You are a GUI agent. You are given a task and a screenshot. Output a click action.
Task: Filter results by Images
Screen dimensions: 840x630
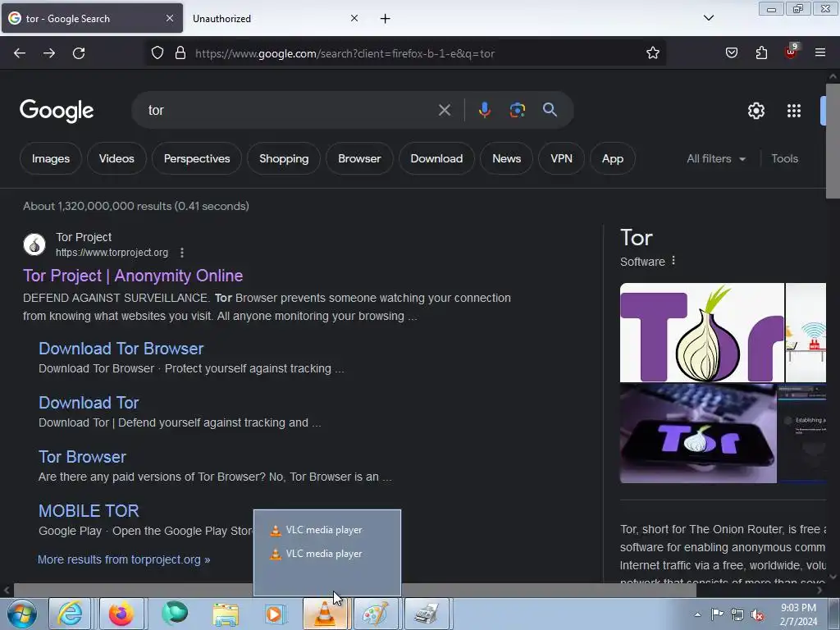tap(50, 158)
